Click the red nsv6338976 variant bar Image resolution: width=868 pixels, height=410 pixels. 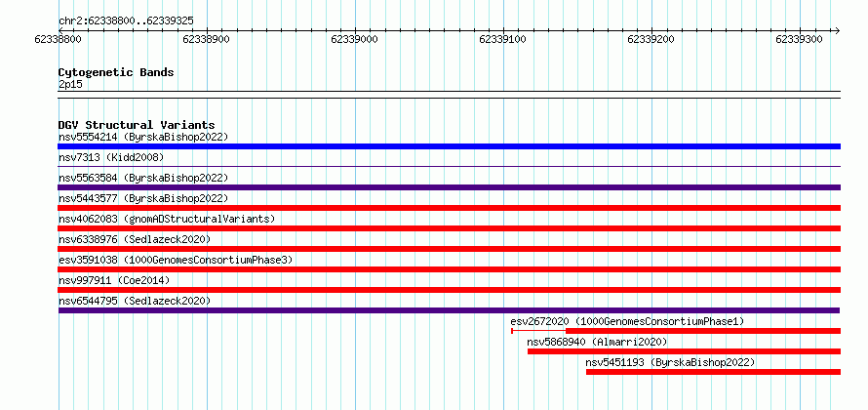point(449,249)
